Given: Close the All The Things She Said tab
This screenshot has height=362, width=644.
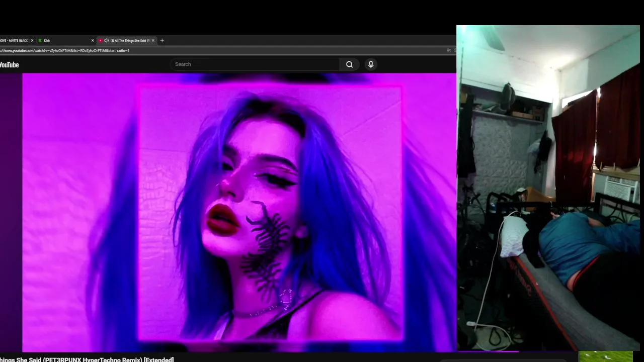Looking at the screenshot, I should 153,40.
